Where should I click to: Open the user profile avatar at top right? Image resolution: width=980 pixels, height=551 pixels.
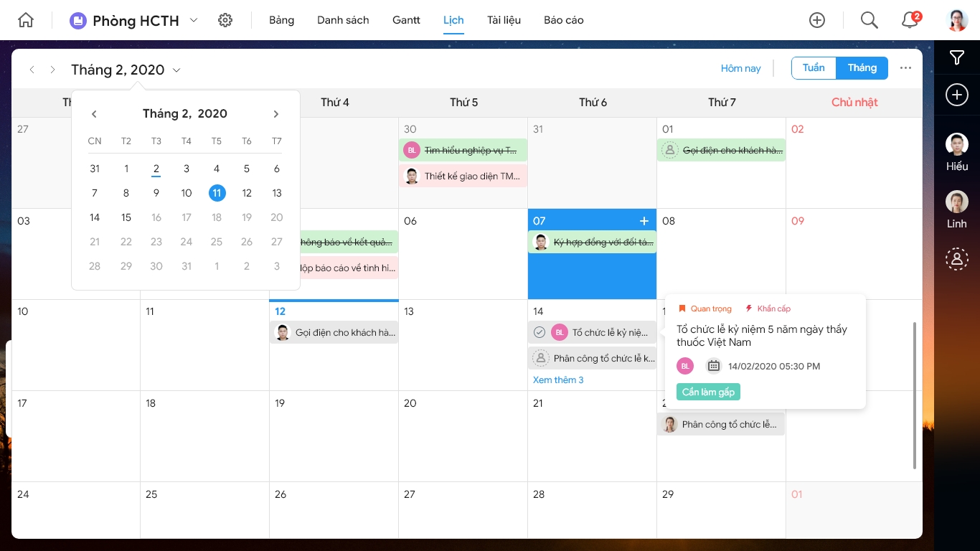pos(957,20)
